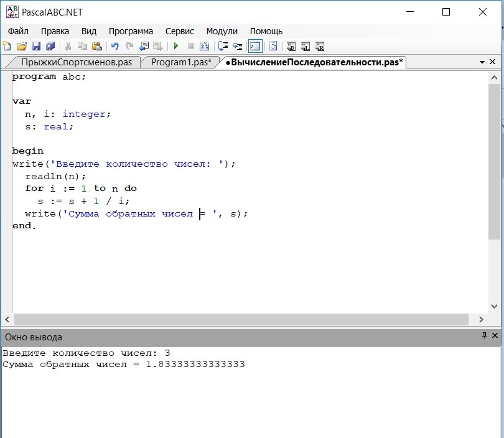Open a file using the folder icon
504x438 pixels.
pos(21,46)
